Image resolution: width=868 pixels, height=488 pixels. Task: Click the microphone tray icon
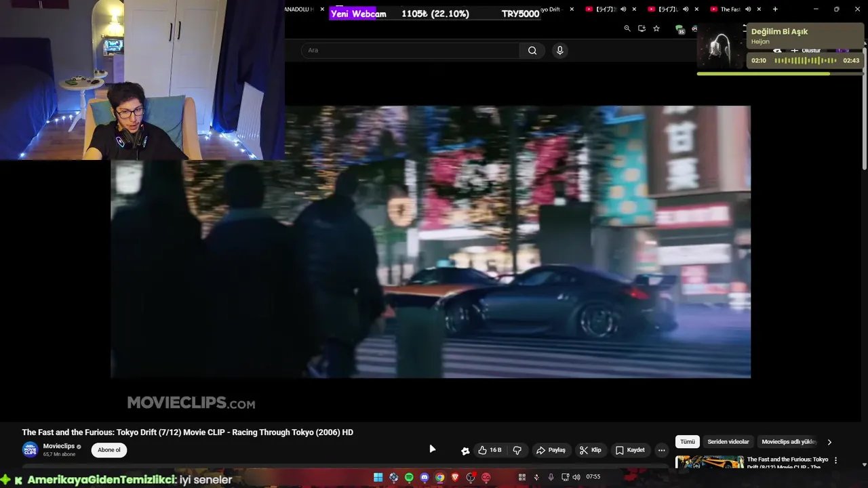[x=551, y=477]
